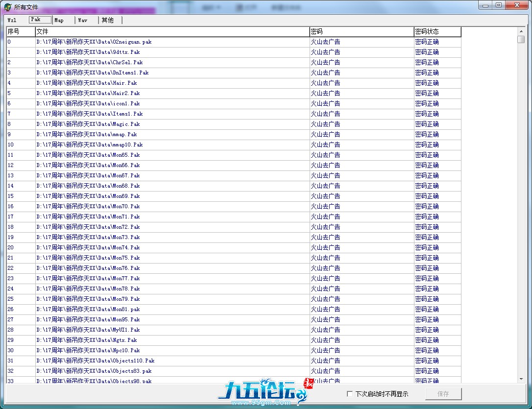
Task: Switch to the Wav tab
Action: click(82, 20)
